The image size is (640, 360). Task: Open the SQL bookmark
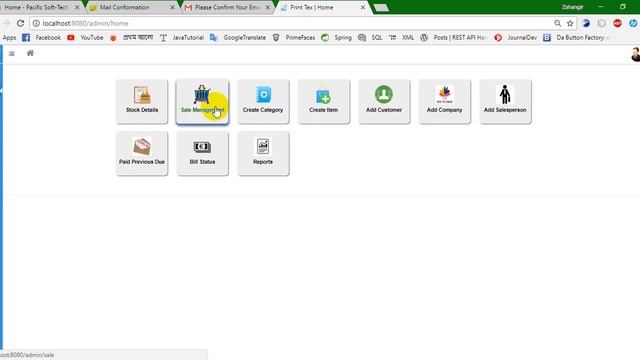tap(370, 38)
